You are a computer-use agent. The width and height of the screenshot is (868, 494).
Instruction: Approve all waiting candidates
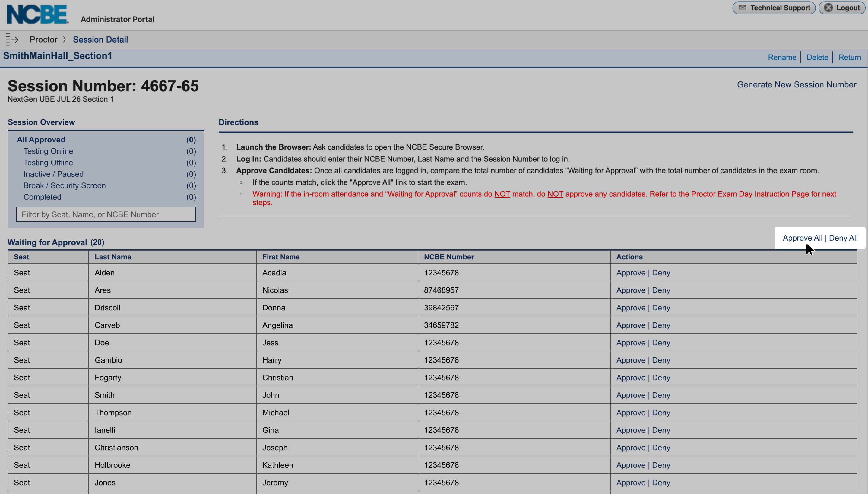click(803, 238)
